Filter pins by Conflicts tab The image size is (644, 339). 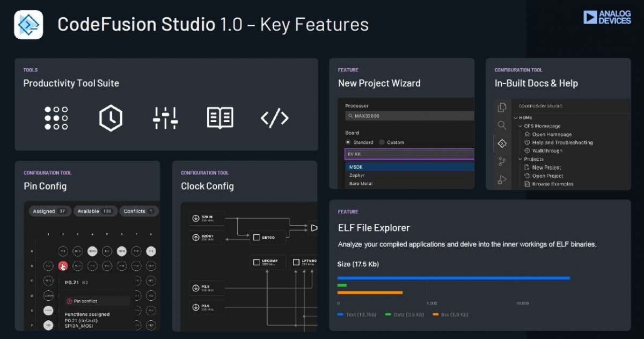pyautogui.click(x=138, y=211)
